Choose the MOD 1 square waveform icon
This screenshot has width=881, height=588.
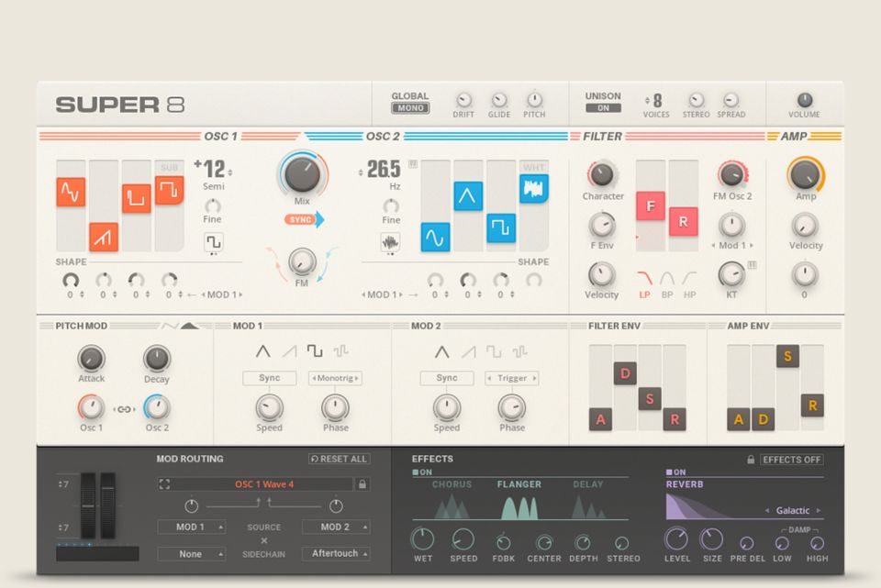(315, 351)
